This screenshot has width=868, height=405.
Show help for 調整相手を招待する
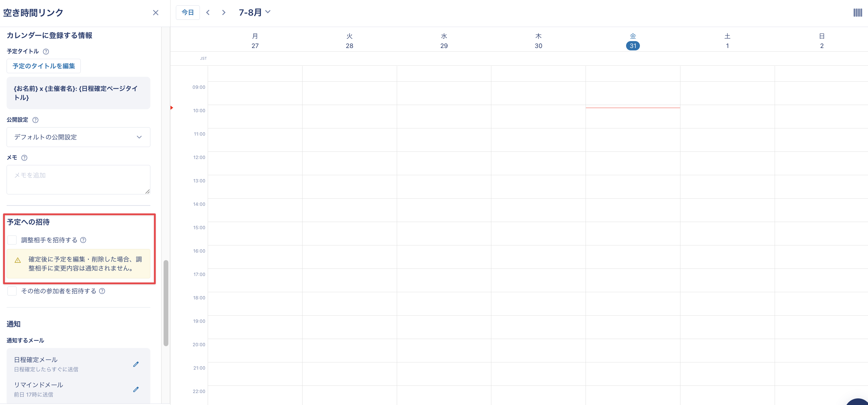coord(83,240)
